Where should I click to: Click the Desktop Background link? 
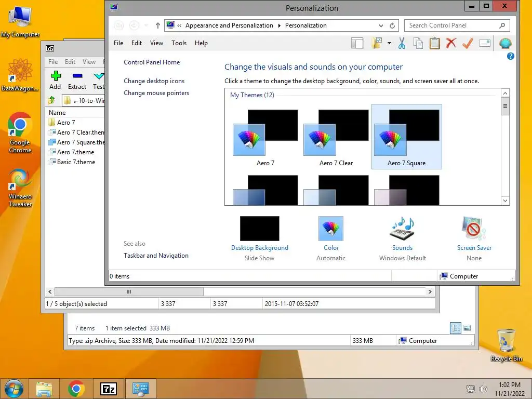(x=260, y=248)
